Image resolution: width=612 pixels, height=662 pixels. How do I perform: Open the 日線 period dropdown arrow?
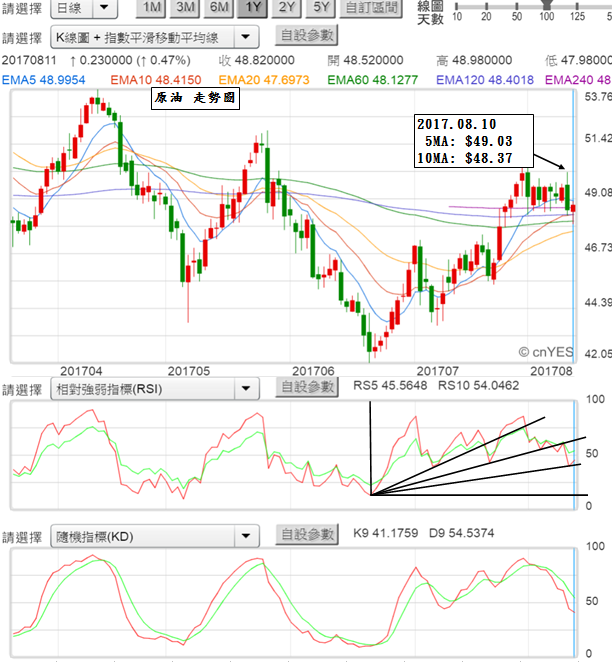tap(104, 8)
